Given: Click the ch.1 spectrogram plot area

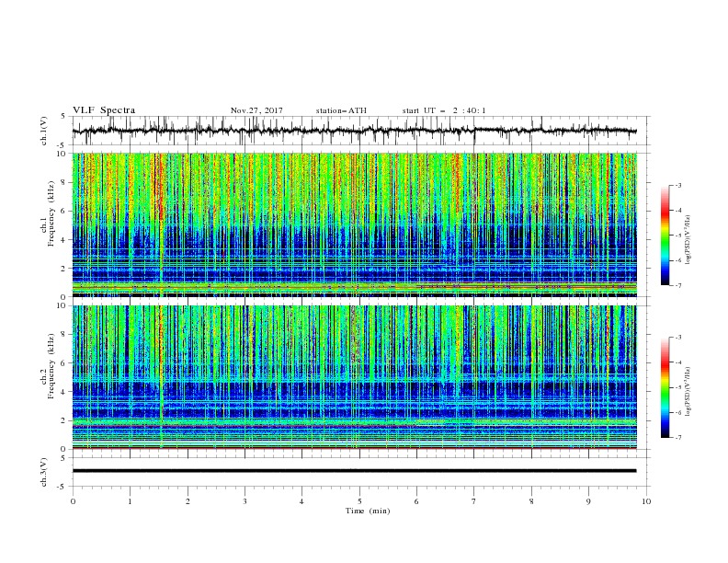Looking at the screenshot, I should [x=354, y=224].
